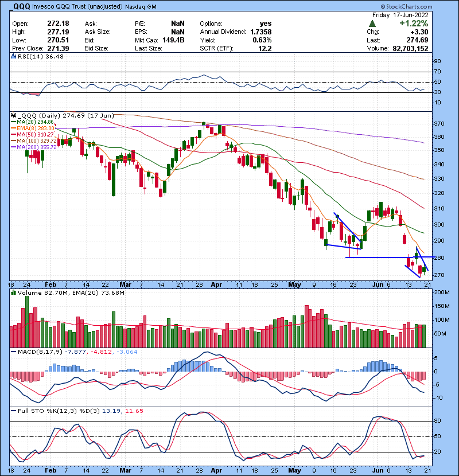Click the "_QQQ (Daily) 274.69 (17 Jun)" chart label
This screenshot has width=459, height=476.
click(x=65, y=115)
